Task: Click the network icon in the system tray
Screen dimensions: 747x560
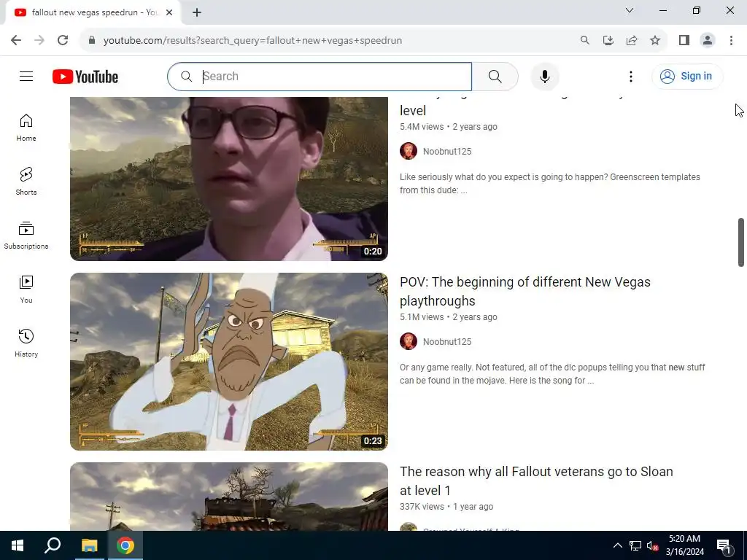Action: point(635,545)
